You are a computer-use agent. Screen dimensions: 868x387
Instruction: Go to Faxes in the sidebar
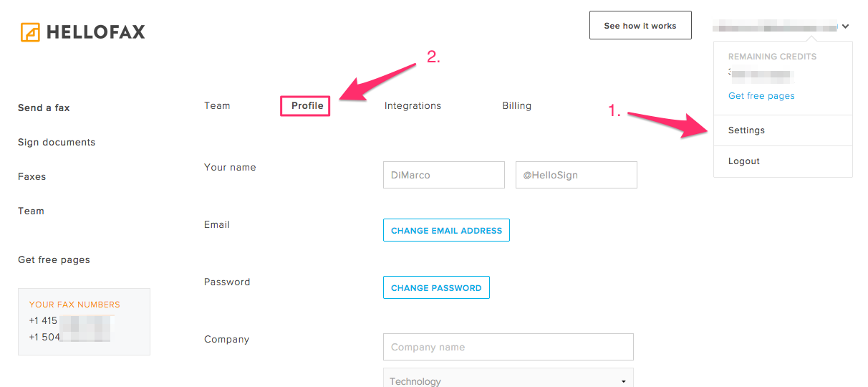pyautogui.click(x=32, y=177)
